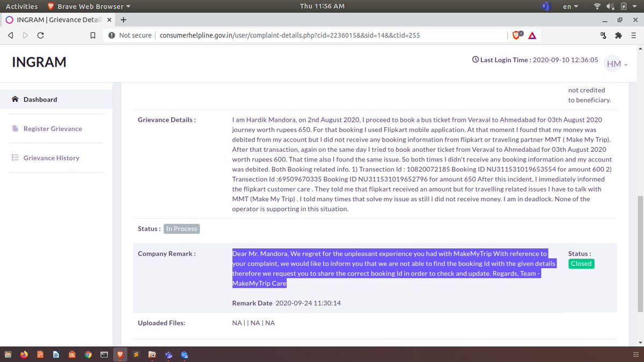Bookmark this page using bookmark icon
This screenshot has width=644, height=362.
(x=93, y=35)
